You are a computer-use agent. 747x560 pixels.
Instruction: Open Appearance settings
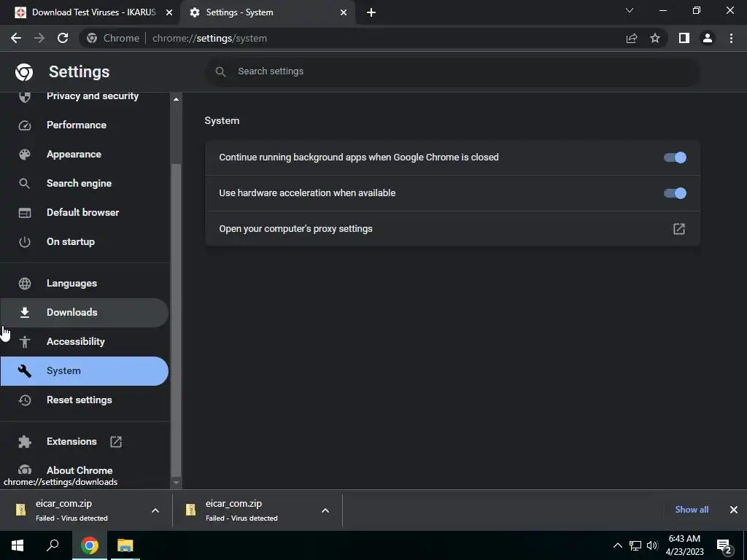[85, 155]
